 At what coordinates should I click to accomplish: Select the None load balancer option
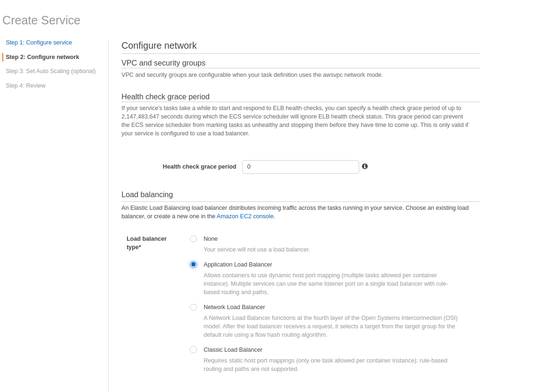[193, 239]
